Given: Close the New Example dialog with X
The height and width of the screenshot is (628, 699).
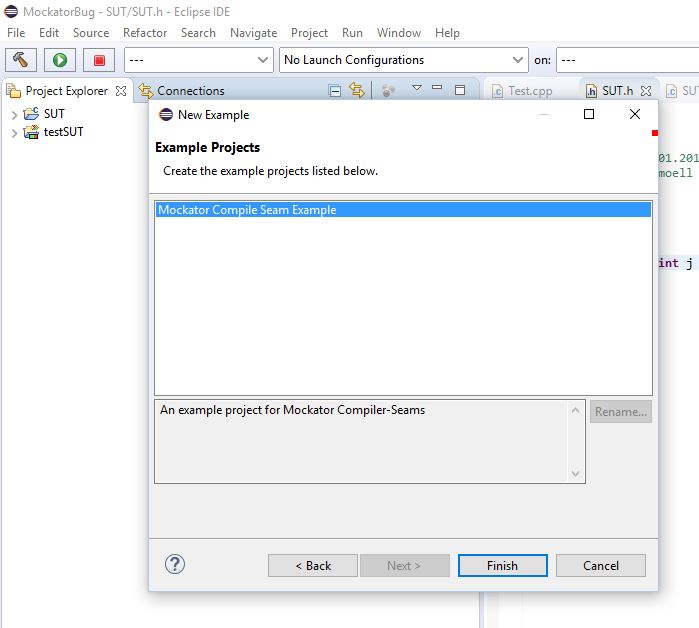Looking at the screenshot, I should pos(635,114).
